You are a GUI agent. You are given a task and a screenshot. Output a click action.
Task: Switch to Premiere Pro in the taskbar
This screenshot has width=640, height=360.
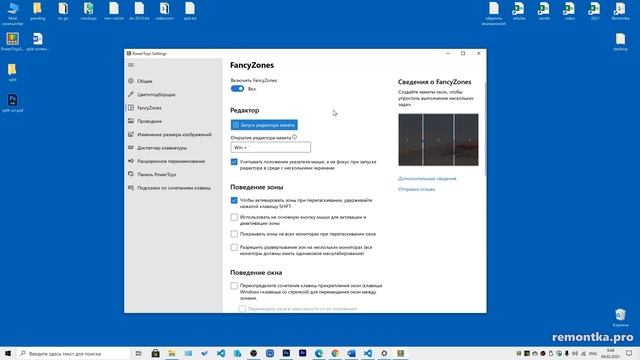point(302,353)
